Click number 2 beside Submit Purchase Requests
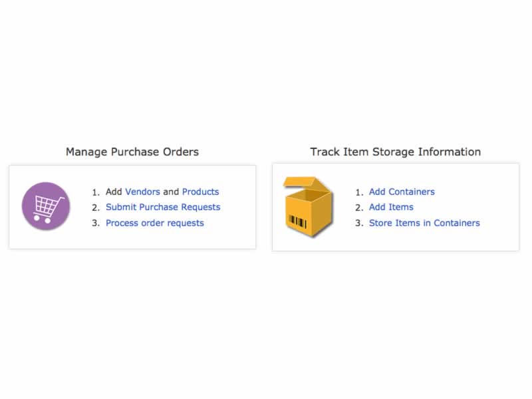Screen dimensions: 532x399 95,207
